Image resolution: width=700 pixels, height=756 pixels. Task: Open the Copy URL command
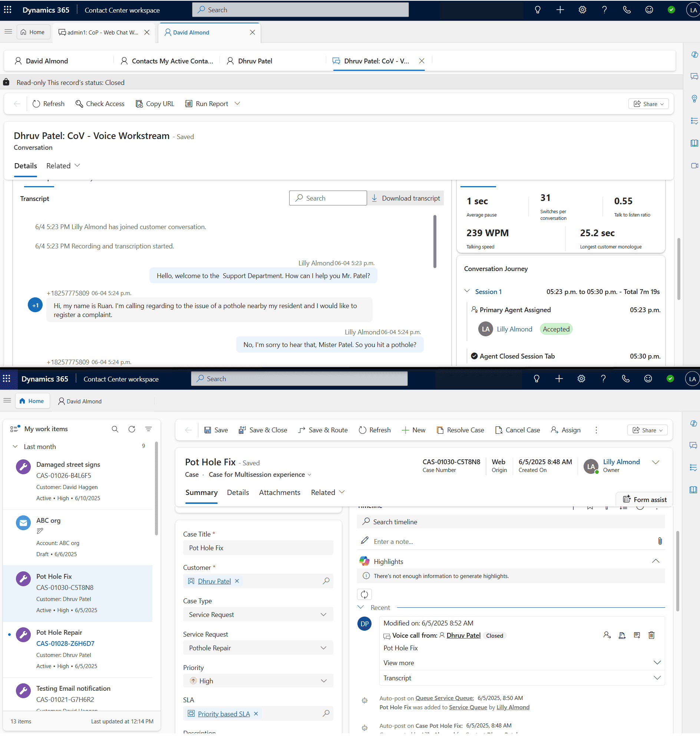tap(155, 104)
